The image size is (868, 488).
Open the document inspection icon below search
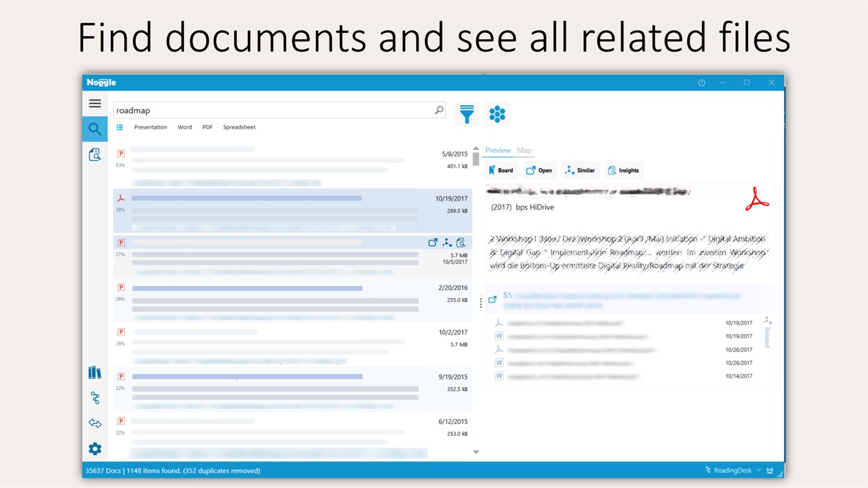pos(94,154)
